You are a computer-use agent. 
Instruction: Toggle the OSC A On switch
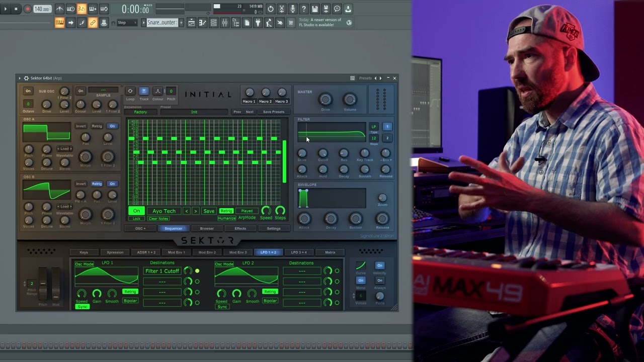click(x=112, y=126)
